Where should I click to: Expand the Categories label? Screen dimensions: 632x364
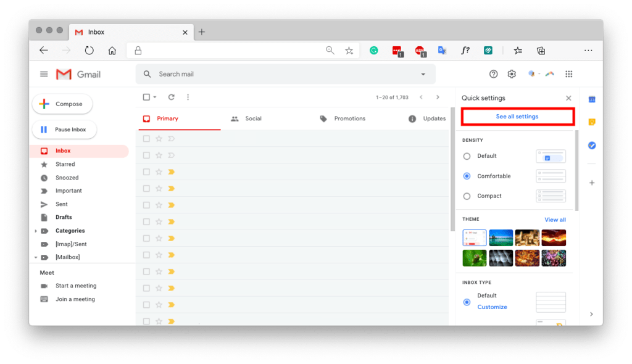point(36,231)
